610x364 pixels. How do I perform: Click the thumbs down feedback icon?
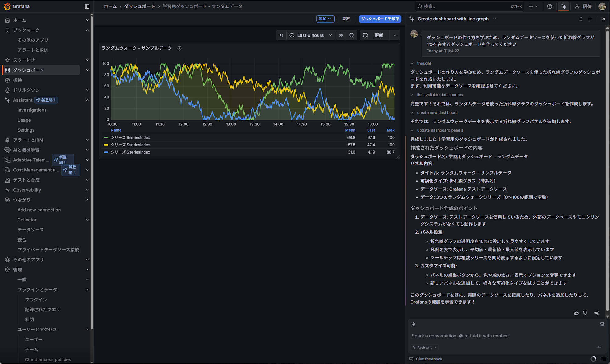click(585, 313)
